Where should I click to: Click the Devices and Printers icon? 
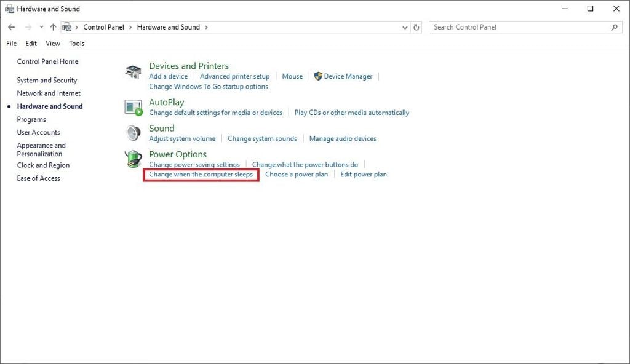134,71
